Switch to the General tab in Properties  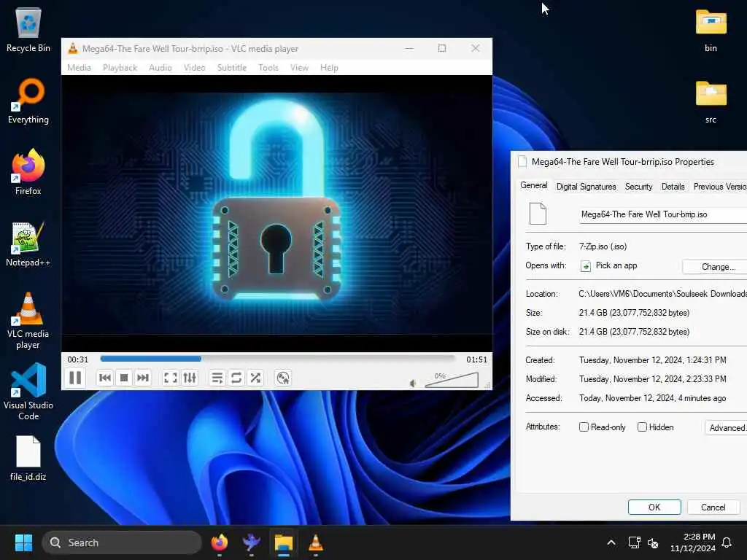533,186
